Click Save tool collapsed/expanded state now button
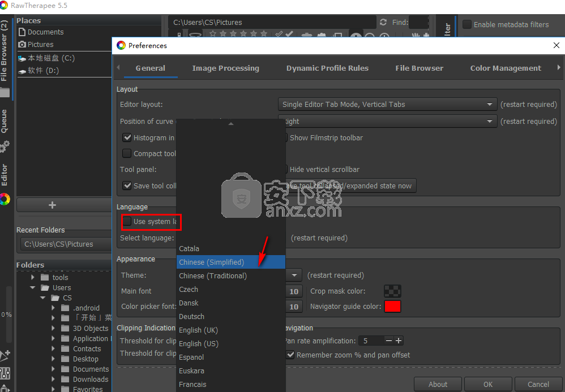565x392 pixels. [x=351, y=186]
